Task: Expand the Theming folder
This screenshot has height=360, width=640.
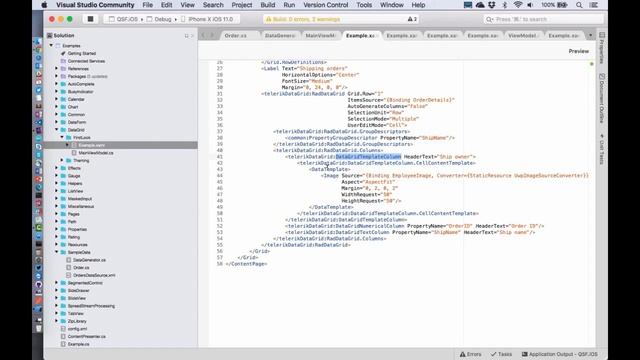Action: coord(62,160)
